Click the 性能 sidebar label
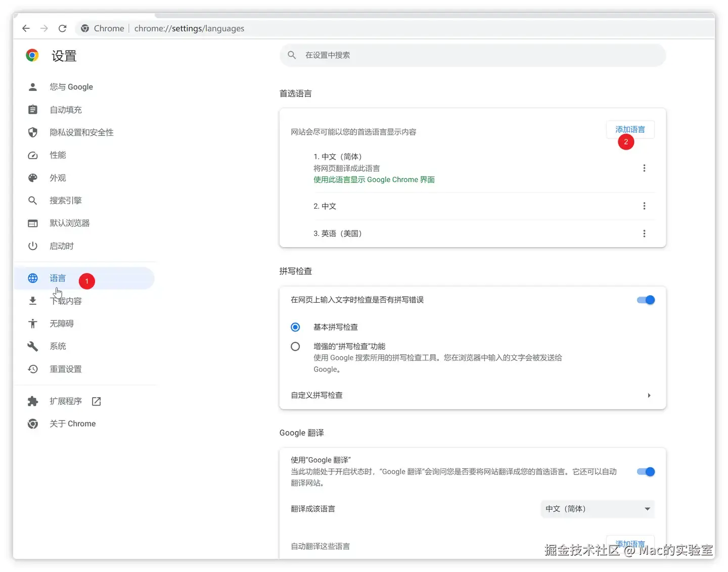 click(x=58, y=155)
